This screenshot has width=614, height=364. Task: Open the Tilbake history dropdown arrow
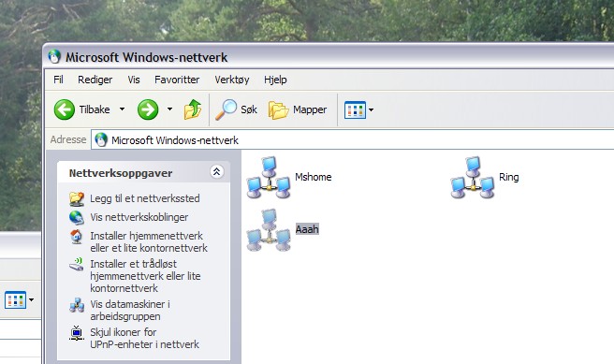coord(123,109)
